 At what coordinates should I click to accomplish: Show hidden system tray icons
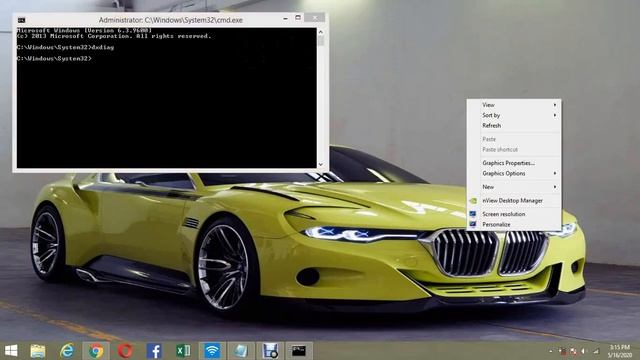pyautogui.click(x=551, y=351)
